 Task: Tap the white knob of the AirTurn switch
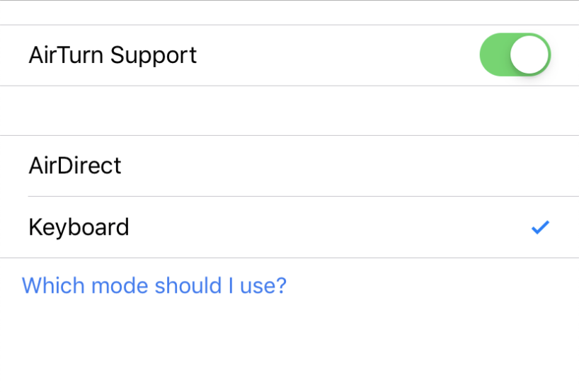[529, 55]
